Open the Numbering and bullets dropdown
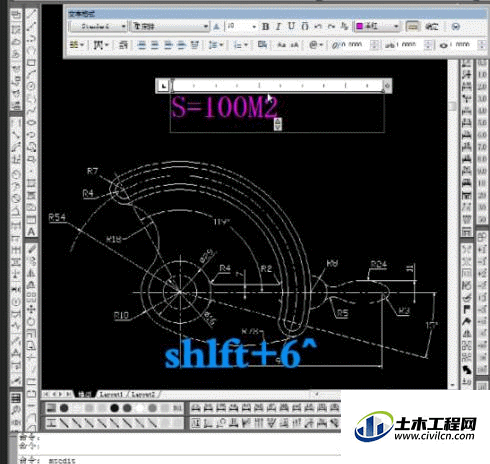 240,45
